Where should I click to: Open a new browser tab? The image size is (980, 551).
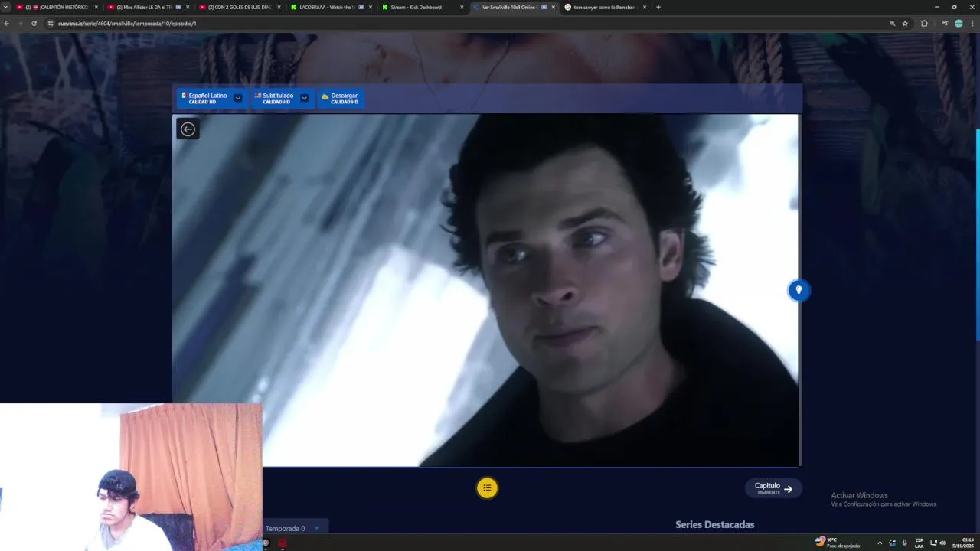click(x=658, y=7)
